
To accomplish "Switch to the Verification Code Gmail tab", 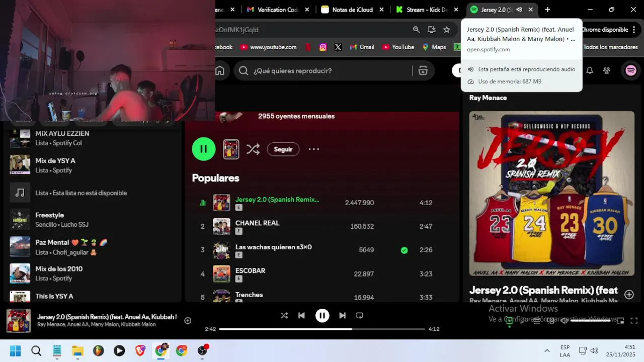I will click(278, 10).
